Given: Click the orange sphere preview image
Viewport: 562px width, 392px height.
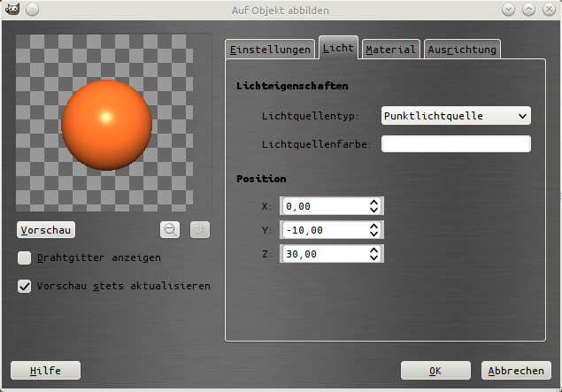Looking at the screenshot, I should tap(102, 123).
